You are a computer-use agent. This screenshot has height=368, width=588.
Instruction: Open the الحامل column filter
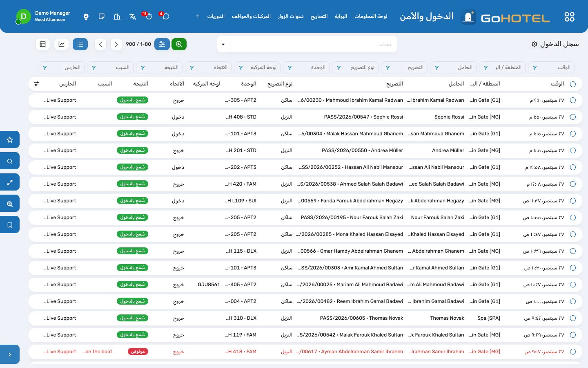click(437, 68)
